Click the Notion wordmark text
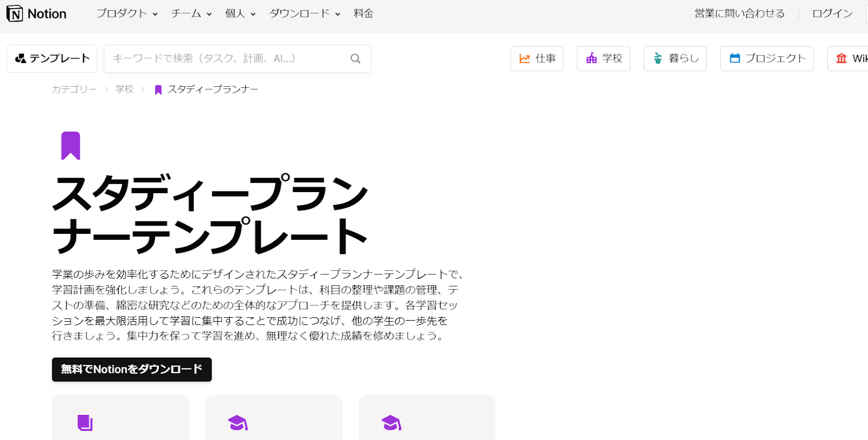The width and height of the screenshot is (868, 440). (47, 14)
